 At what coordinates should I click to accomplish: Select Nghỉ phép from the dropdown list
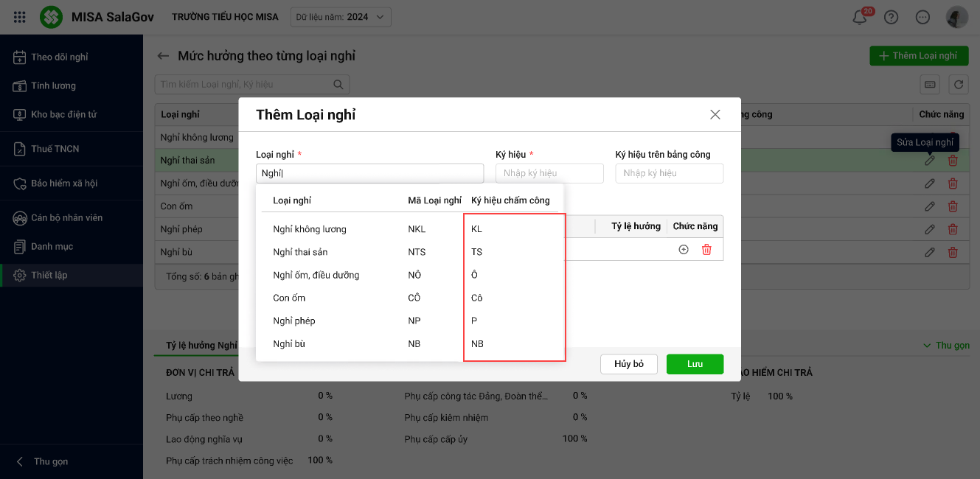(x=294, y=321)
